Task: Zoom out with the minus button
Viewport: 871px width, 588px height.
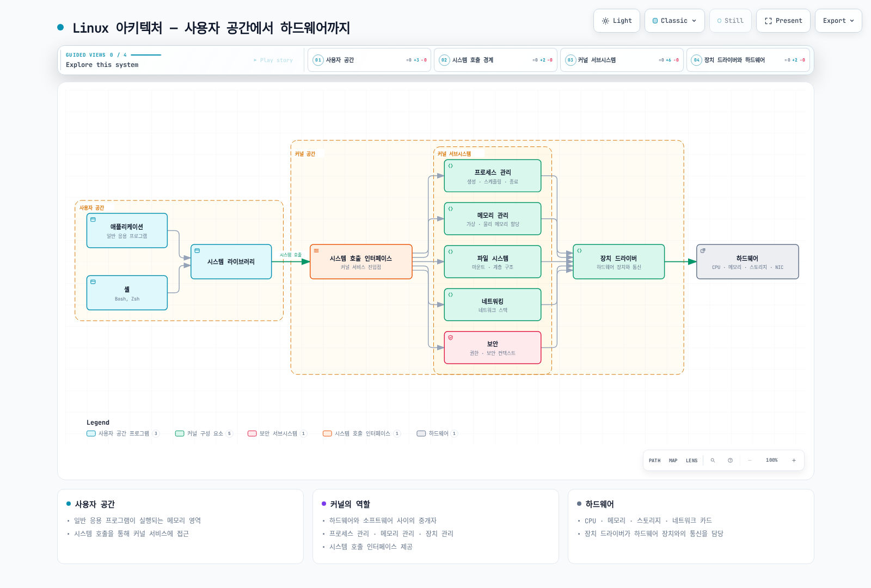Action: click(750, 461)
